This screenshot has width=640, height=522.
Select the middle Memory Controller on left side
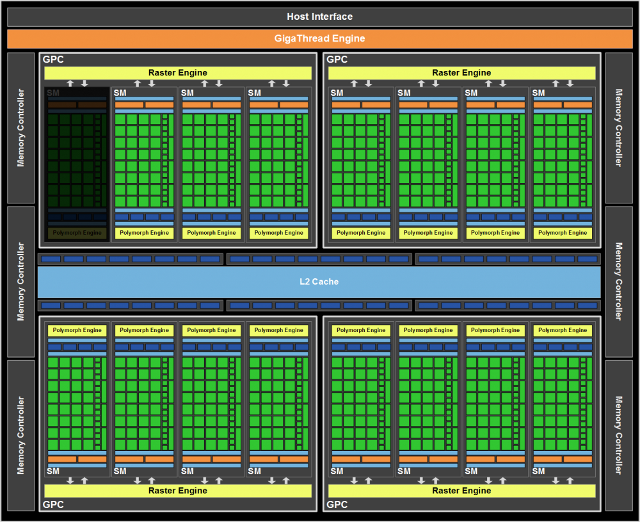coord(20,282)
